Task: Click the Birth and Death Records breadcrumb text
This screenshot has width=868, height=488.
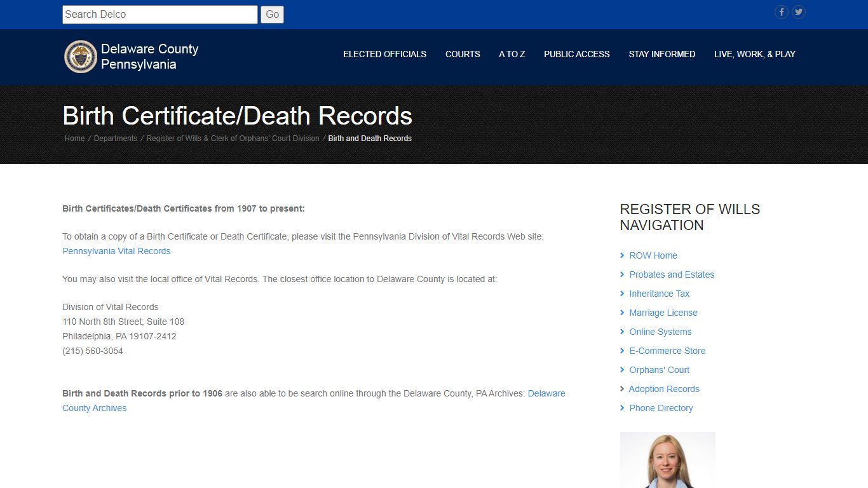Action: (370, 139)
